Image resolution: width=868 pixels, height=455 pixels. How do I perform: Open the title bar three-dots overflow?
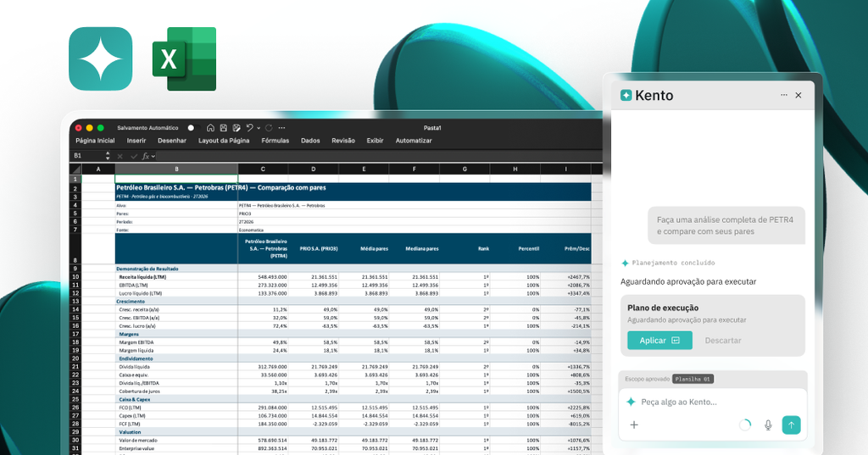(281, 128)
